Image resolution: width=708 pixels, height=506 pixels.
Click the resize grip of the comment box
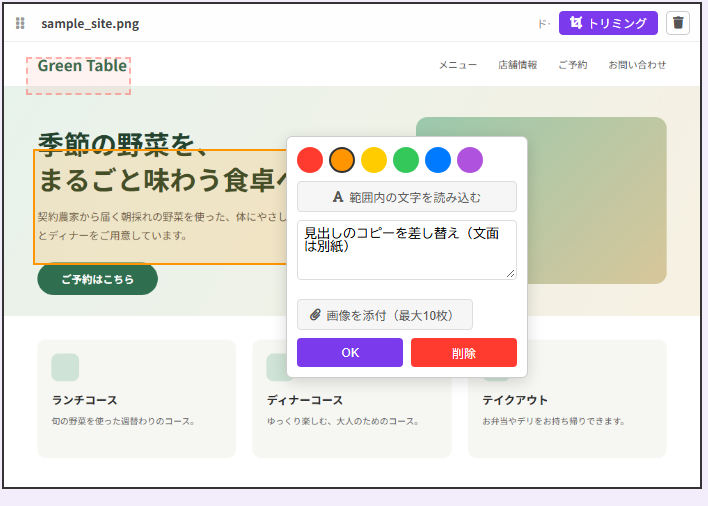511,274
